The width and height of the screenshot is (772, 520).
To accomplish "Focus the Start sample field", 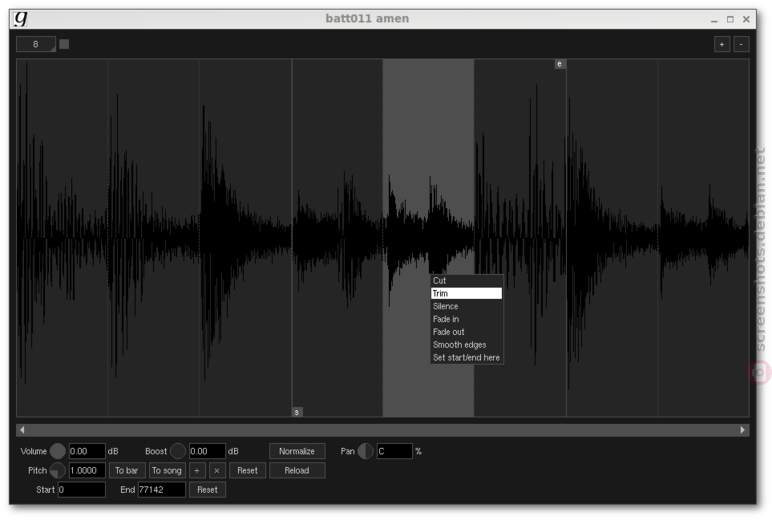I will [x=81, y=489].
